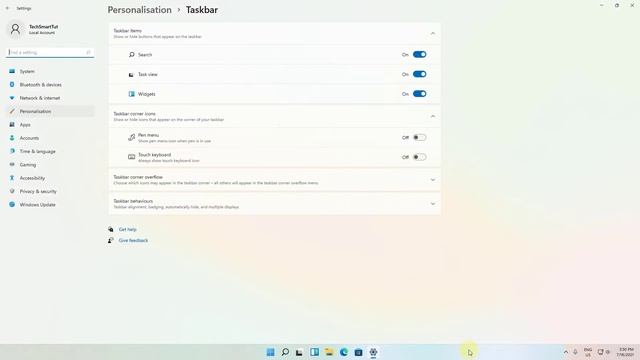The image size is (640, 360).
Task: Open System settings category
Action: coord(50,71)
